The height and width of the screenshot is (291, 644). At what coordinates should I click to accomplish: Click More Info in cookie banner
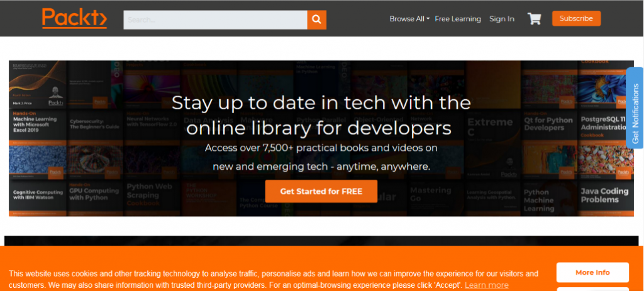[592, 273]
